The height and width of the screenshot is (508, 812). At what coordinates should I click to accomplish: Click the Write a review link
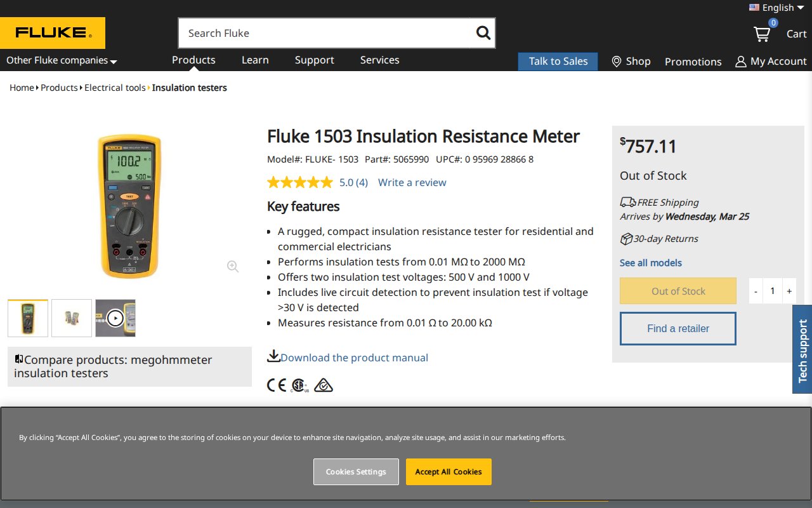[x=412, y=182]
